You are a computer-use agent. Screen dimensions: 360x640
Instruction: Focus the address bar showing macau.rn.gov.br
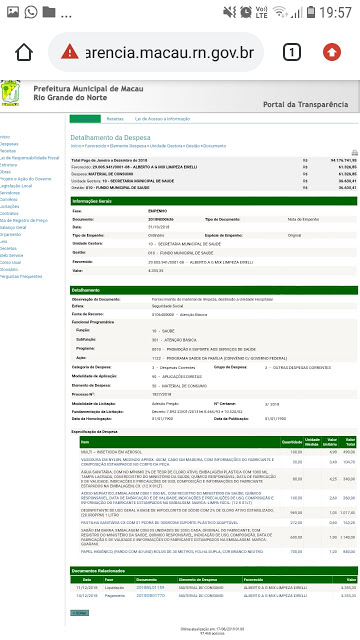click(x=156, y=52)
